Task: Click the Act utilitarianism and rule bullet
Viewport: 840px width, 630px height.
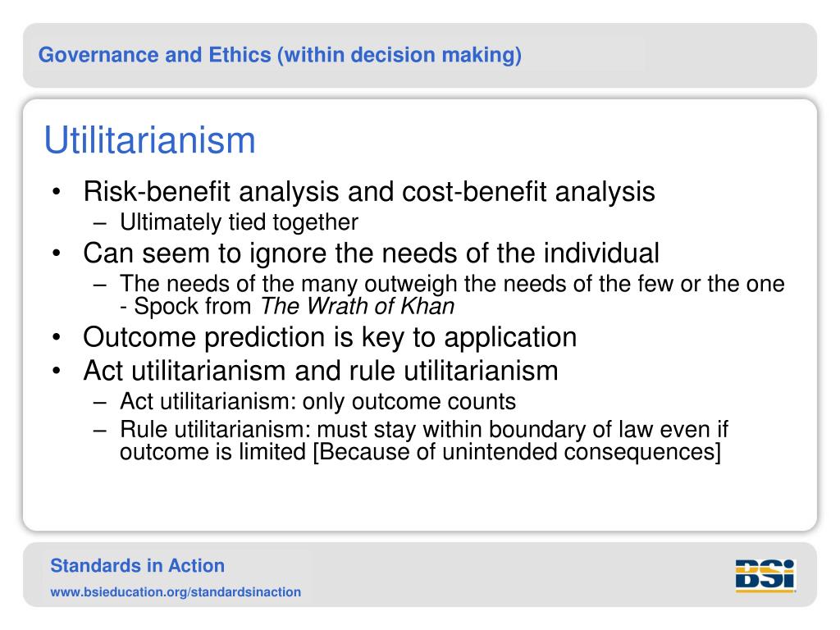Action: 321,371
